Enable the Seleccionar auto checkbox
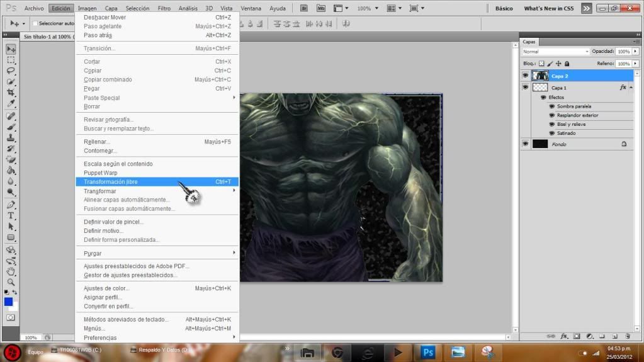The image size is (644, 362). point(35,23)
